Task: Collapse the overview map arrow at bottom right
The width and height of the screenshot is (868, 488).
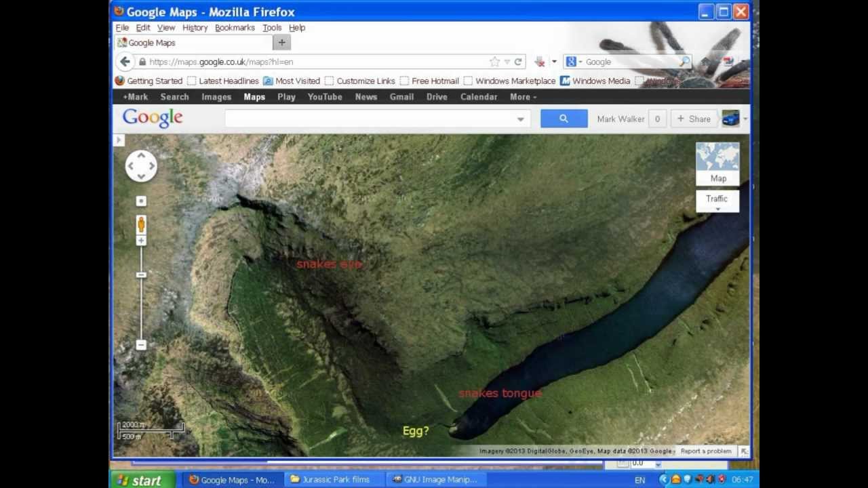Action: [744, 451]
